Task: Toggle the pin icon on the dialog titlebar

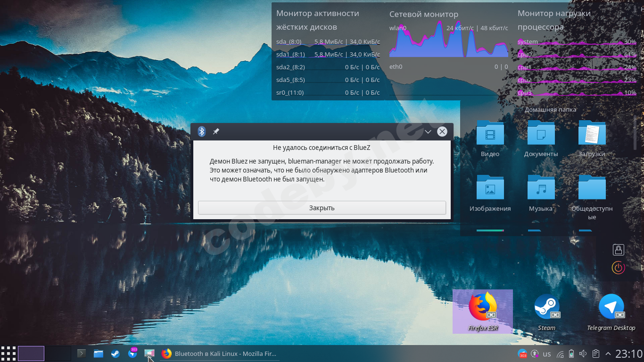Action: 216,132
